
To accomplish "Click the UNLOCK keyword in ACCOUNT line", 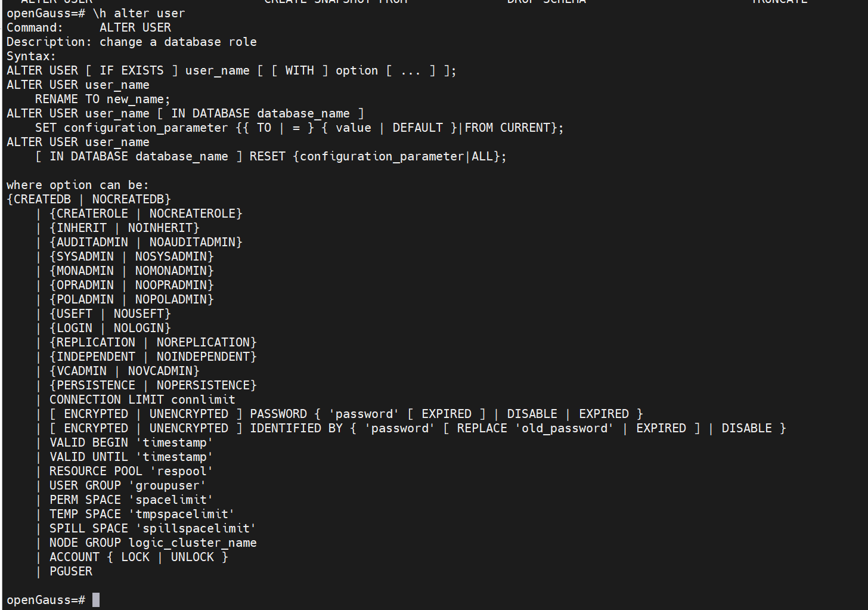I will (193, 557).
